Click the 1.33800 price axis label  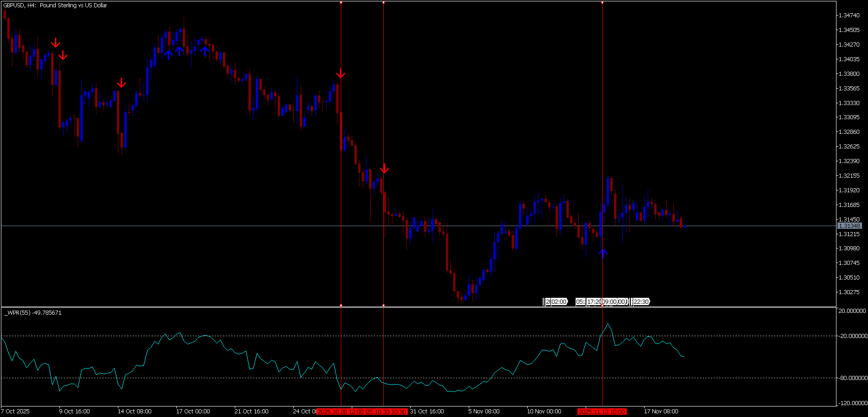click(849, 74)
